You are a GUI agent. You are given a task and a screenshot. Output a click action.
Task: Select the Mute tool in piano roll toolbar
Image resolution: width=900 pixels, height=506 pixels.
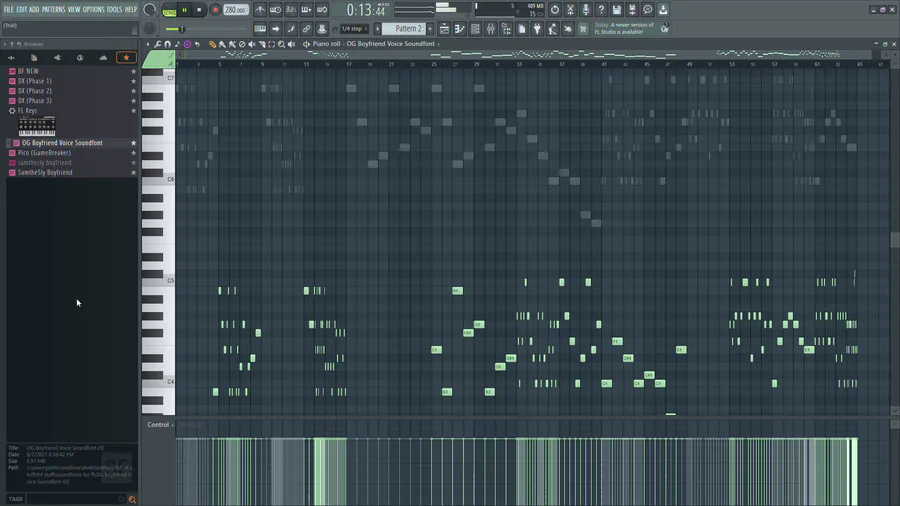(251, 44)
